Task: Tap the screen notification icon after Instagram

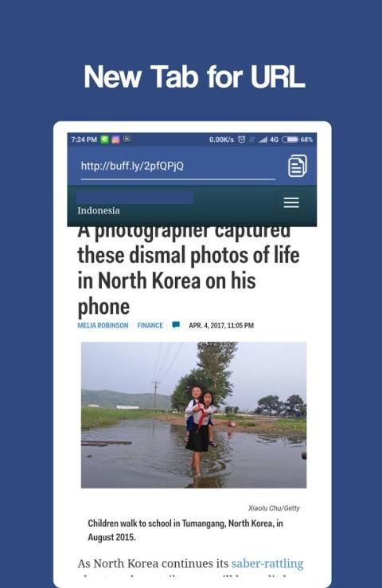Action: pos(127,139)
